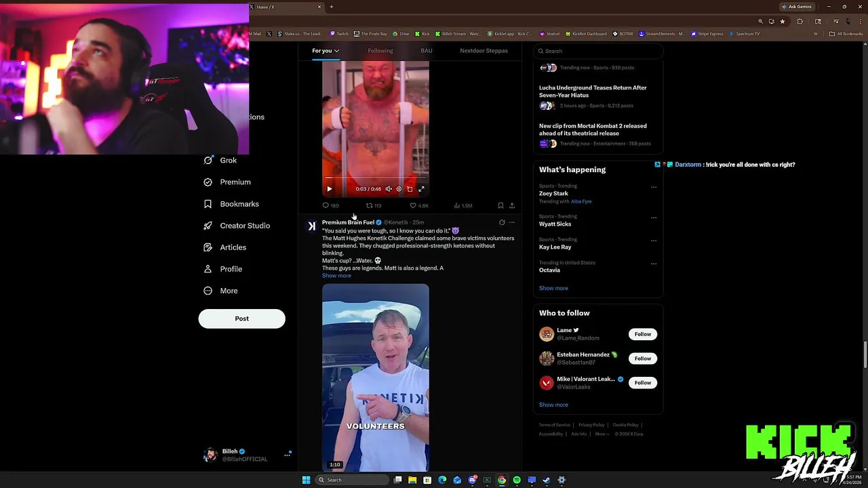The image size is (868, 488).
Task: Open the Kenetik profile avatar
Action: tap(311, 226)
